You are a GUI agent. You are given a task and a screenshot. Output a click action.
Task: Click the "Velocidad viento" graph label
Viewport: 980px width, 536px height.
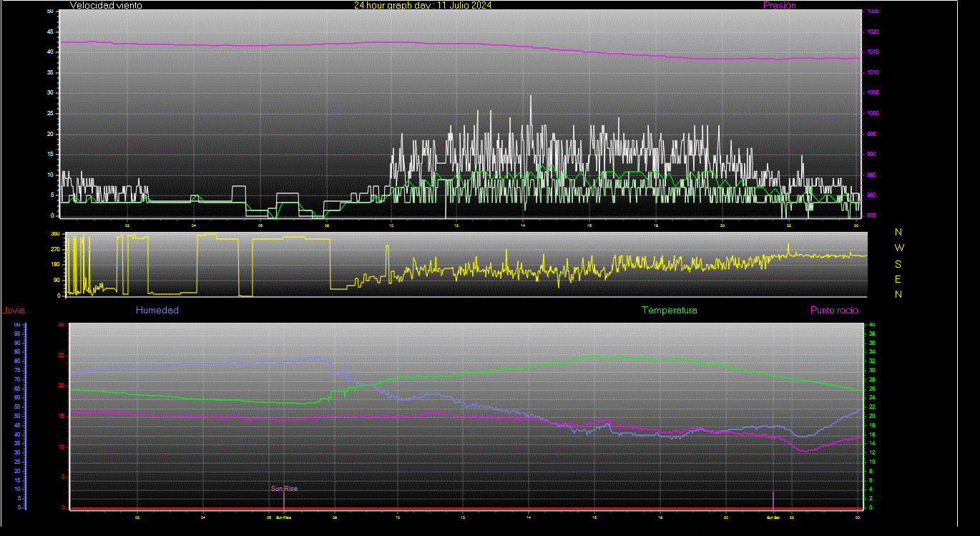coord(106,5)
